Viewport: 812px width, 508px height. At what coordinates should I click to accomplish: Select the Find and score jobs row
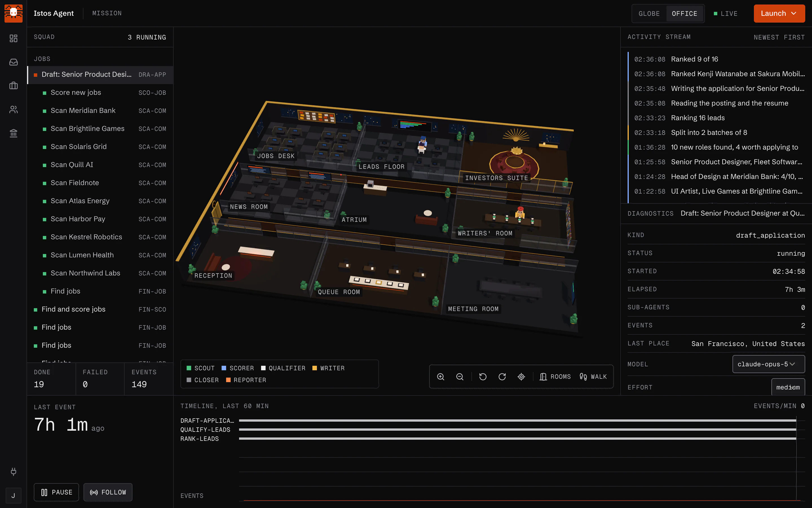tap(100, 309)
